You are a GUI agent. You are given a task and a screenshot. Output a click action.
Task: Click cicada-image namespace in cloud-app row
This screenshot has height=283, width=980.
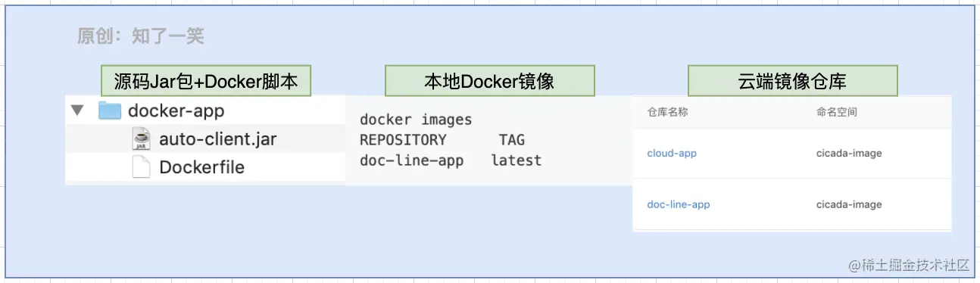coord(849,154)
